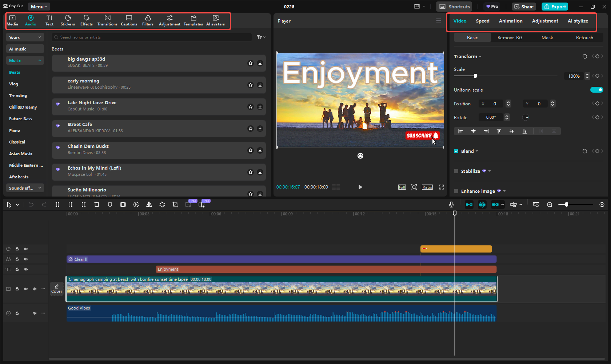Viewport: 611px width, 364px height.
Task: Click the Rotate icon in the timeline toolbar
Action: (x=162, y=205)
